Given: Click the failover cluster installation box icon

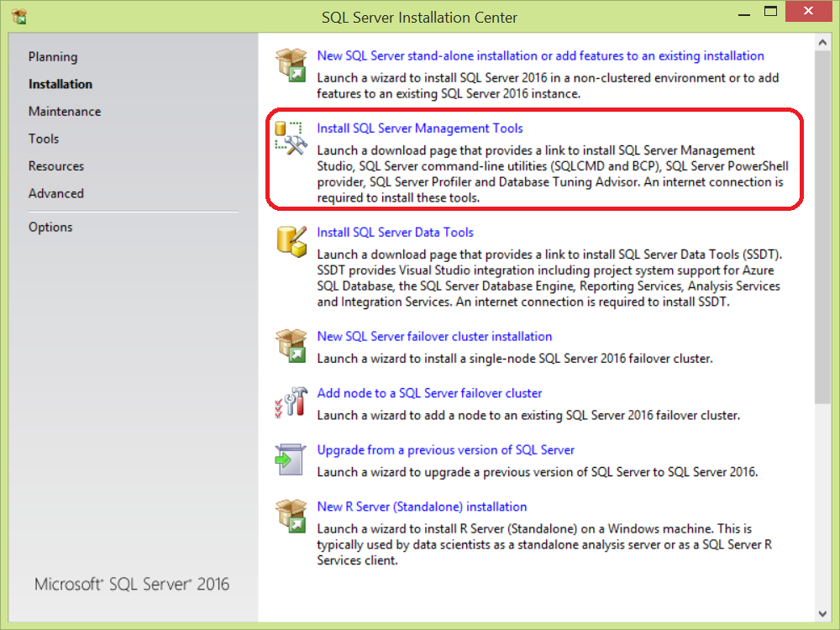Looking at the screenshot, I should pyautogui.click(x=291, y=345).
